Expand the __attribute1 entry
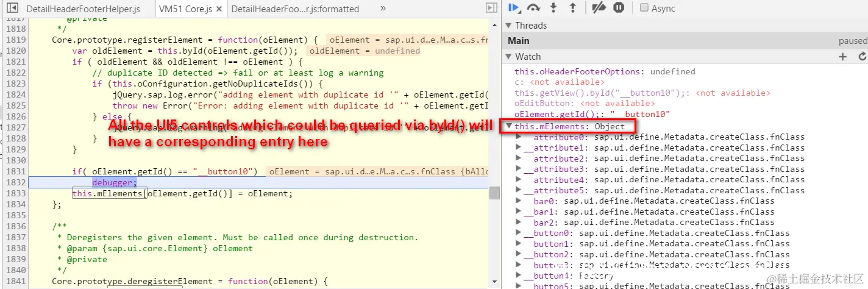868x289 pixels. (518, 148)
